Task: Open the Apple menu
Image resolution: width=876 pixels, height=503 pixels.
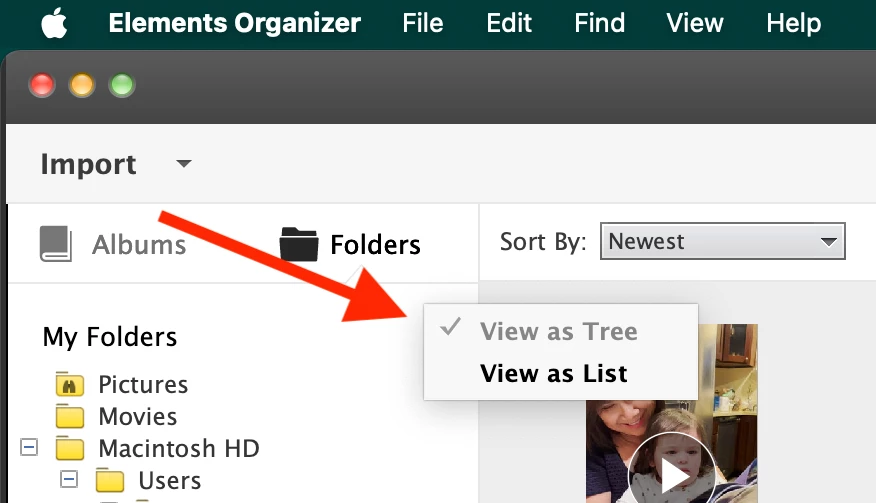Action: pyautogui.click(x=54, y=24)
